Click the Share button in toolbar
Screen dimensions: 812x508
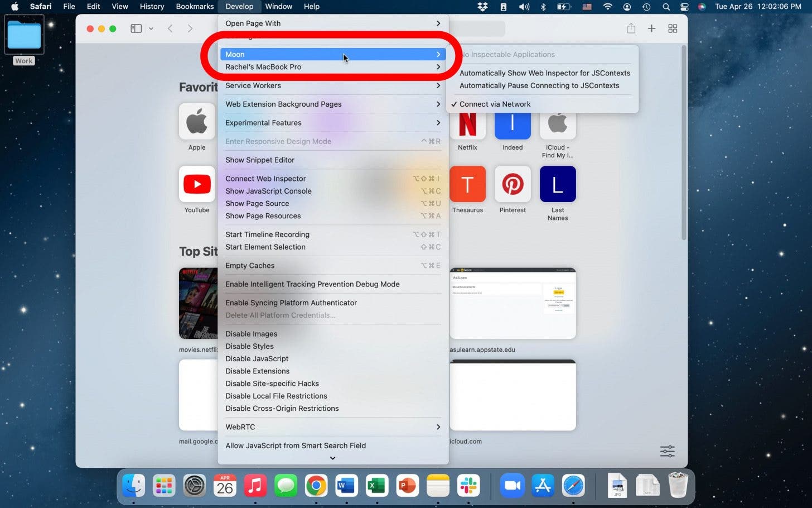[x=631, y=28]
